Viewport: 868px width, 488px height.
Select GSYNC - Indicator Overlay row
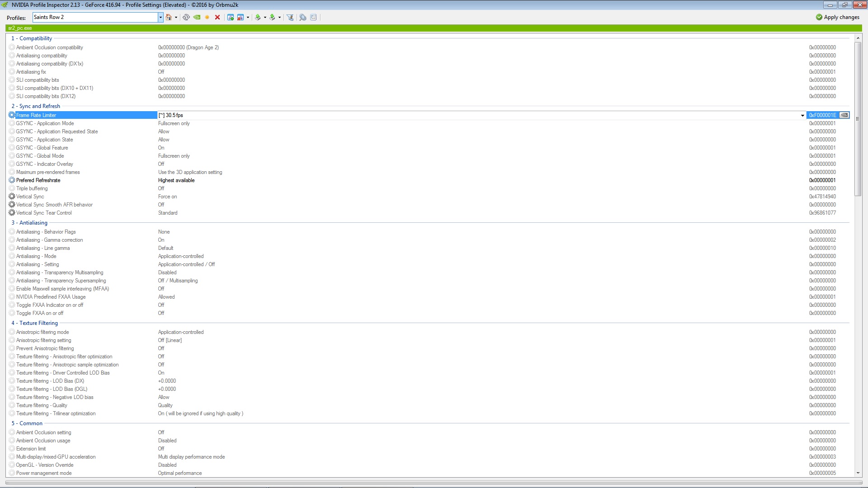(x=429, y=164)
